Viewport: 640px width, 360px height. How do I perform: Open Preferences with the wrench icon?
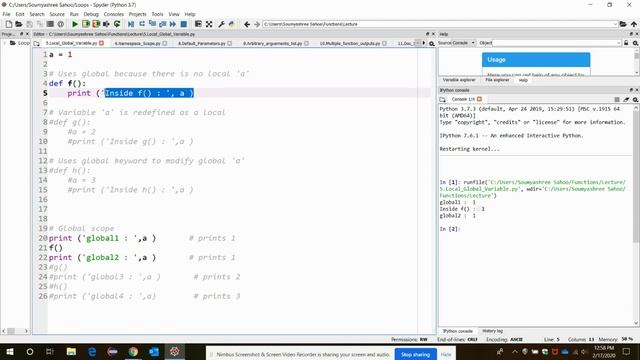[x=221, y=24]
